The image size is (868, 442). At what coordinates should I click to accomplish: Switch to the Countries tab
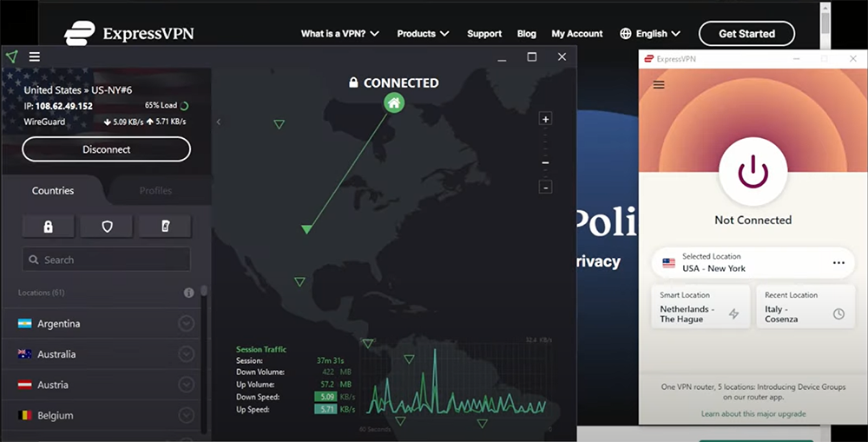point(53,190)
